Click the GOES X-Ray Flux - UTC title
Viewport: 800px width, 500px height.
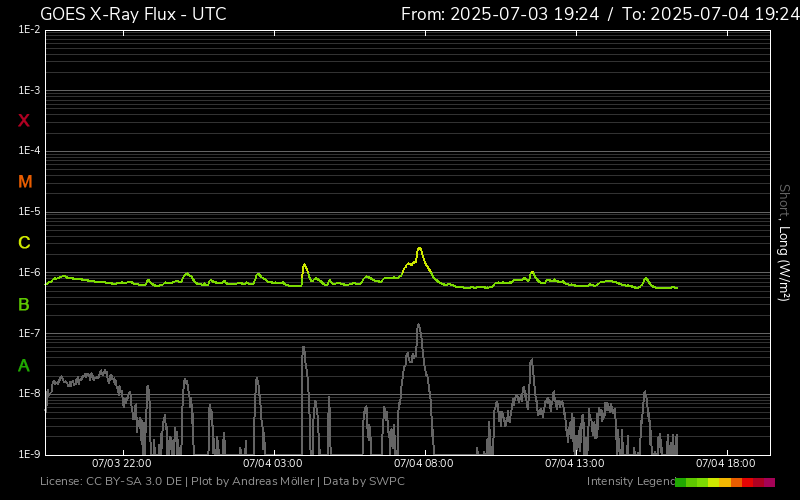pyautogui.click(x=133, y=14)
